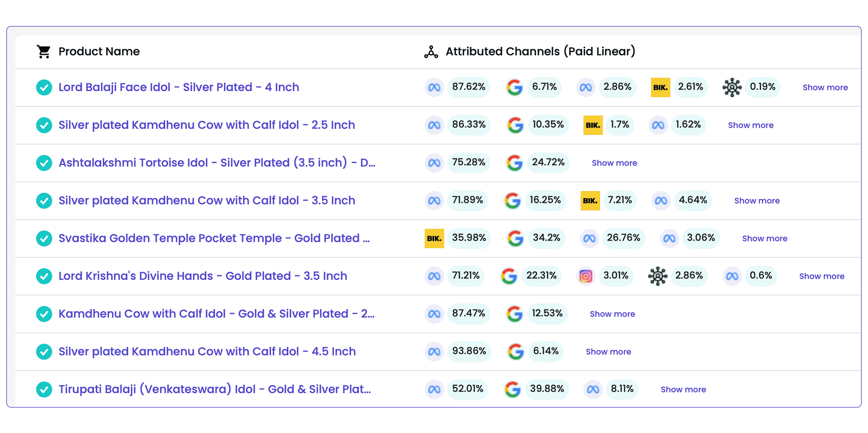868x433 pixels.
Task: Toggle the checkmark for Tirupati Balaji Idol
Action: 44,389
